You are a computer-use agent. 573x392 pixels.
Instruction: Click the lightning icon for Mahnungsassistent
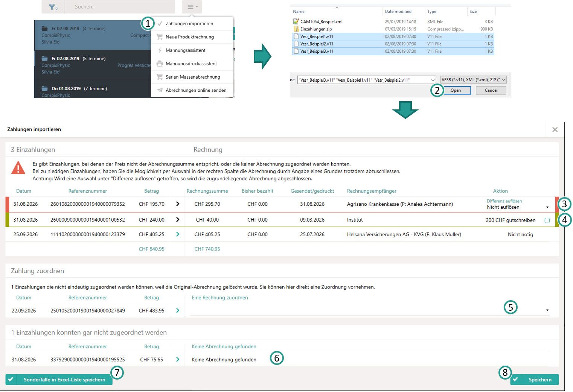(x=160, y=50)
